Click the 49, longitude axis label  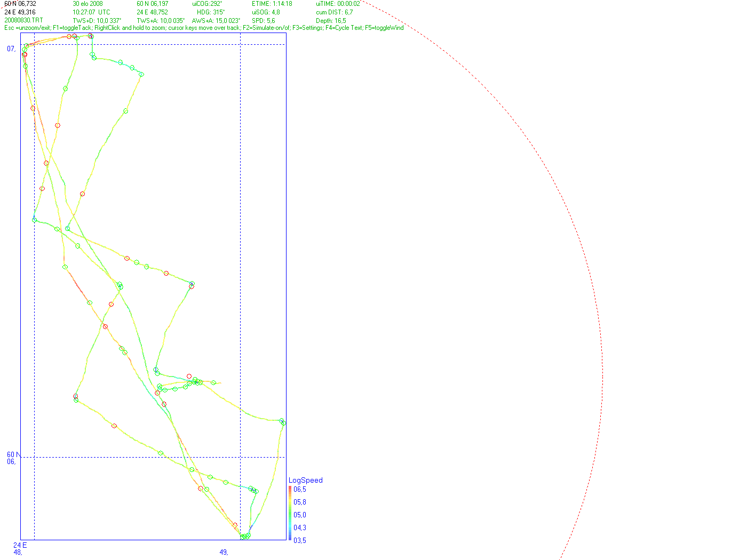tap(224, 552)
